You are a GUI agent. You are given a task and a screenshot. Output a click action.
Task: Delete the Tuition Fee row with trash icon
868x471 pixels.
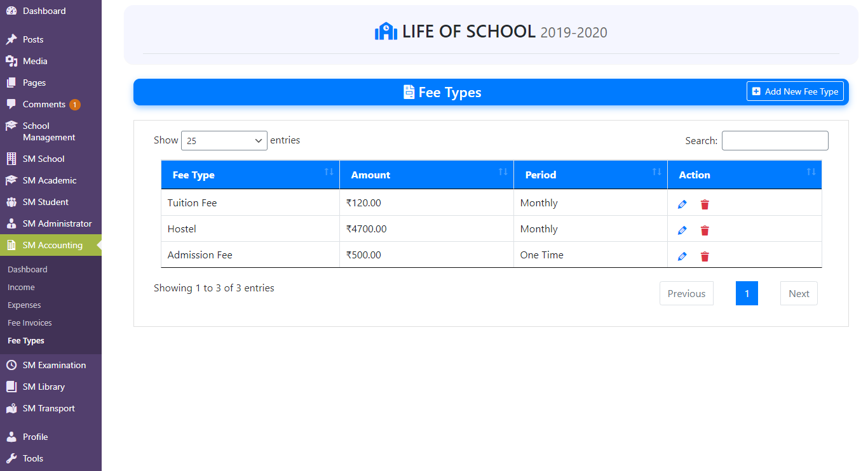(705, 204)
